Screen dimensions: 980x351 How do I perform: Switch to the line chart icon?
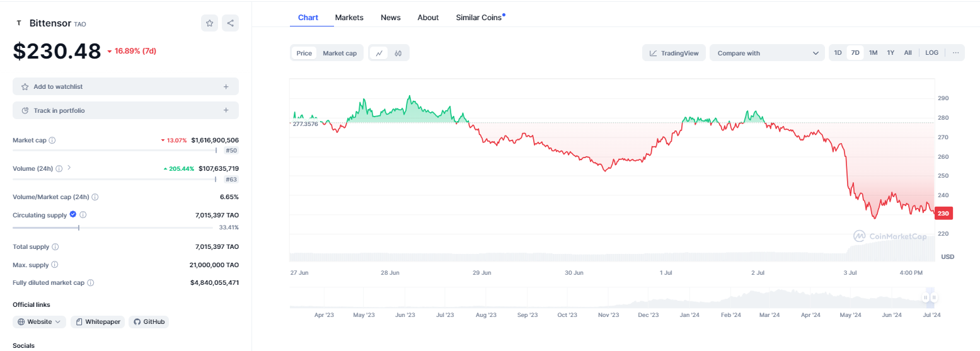tap(379, 54)
